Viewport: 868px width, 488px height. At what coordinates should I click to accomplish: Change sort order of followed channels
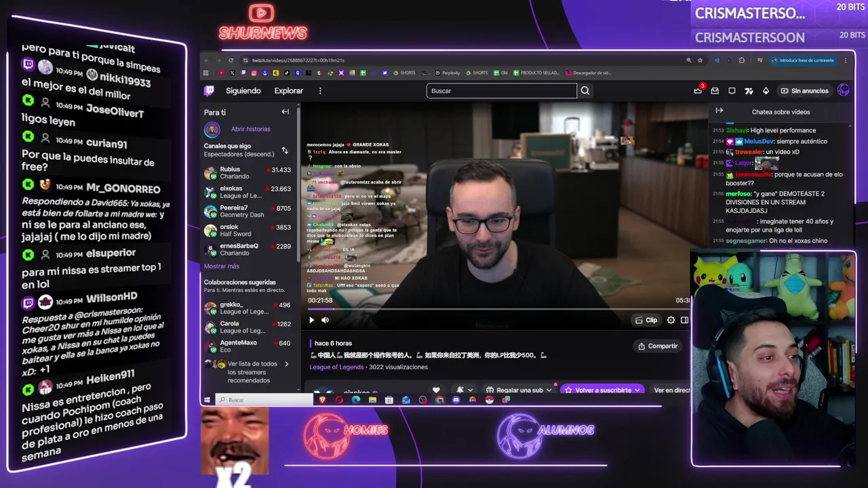point(285,150)
